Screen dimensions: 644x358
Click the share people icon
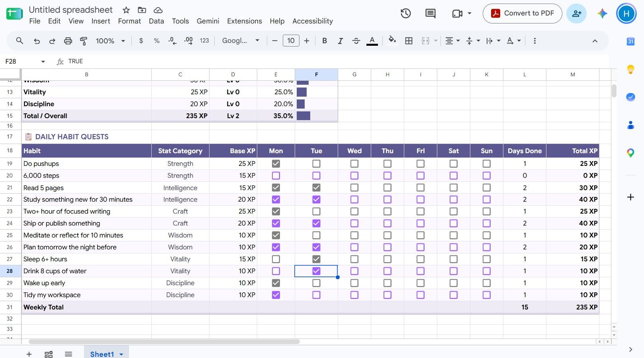tap(576, 14)
